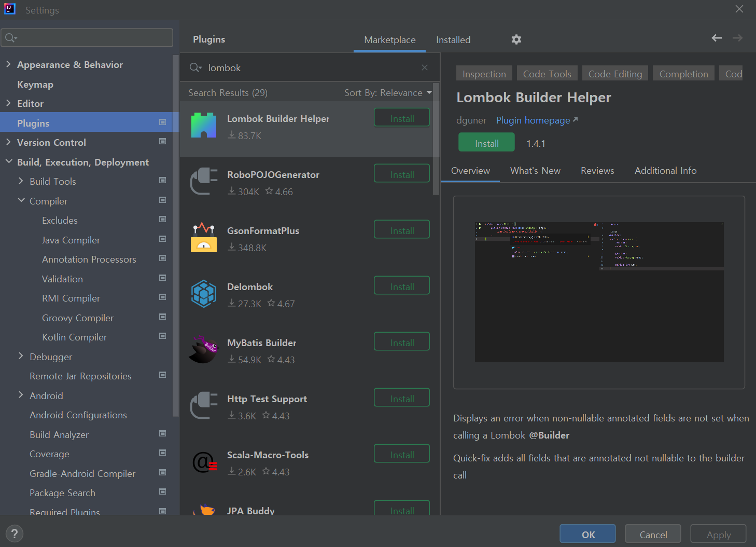The height and width of the screenshot is (547, 756).
Task: Open the Overview tab
Action: click(x=470, y=171)
